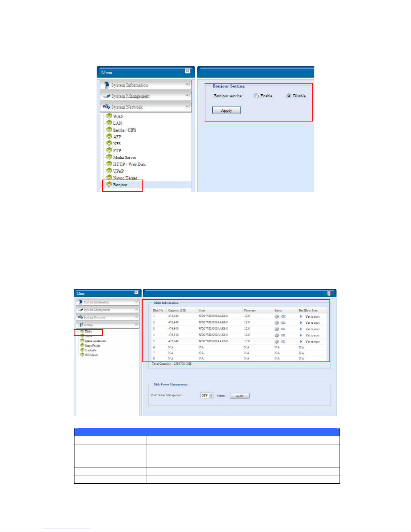Open Media Server settings

point(124,157)
